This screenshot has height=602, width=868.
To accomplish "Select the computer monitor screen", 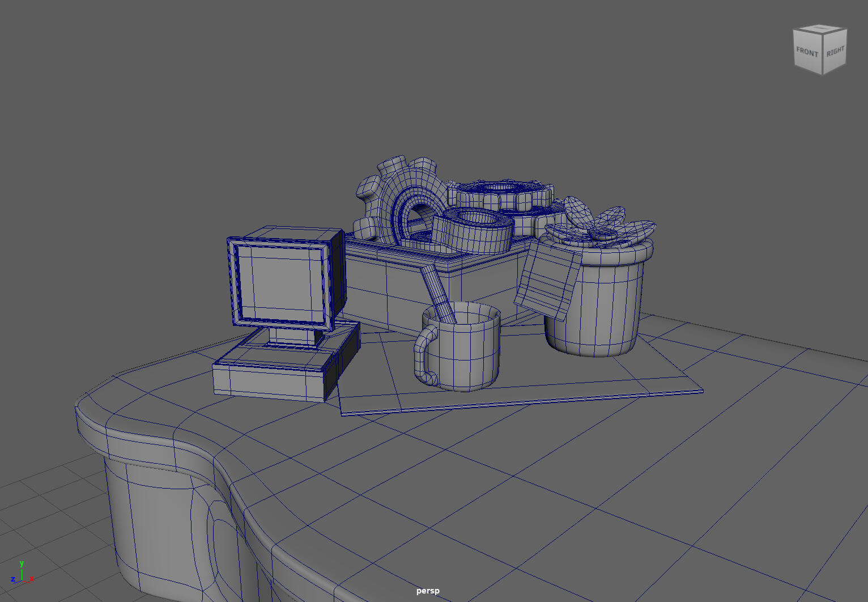I will click(279, 282).
